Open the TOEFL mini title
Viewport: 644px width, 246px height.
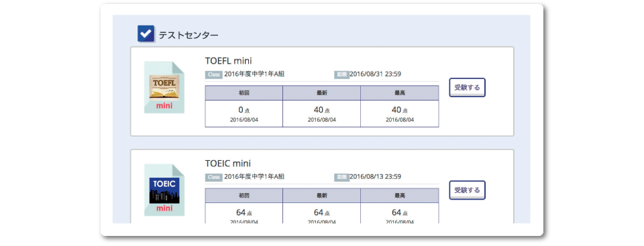coord(228,61)
